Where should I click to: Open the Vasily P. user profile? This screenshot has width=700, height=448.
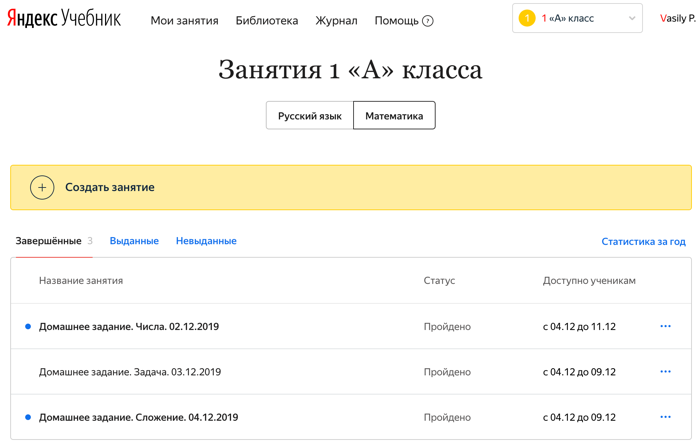tap(678, 18)
